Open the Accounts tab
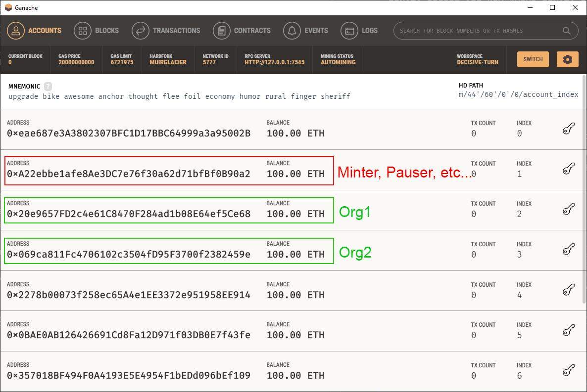 (x=34, y=31)
